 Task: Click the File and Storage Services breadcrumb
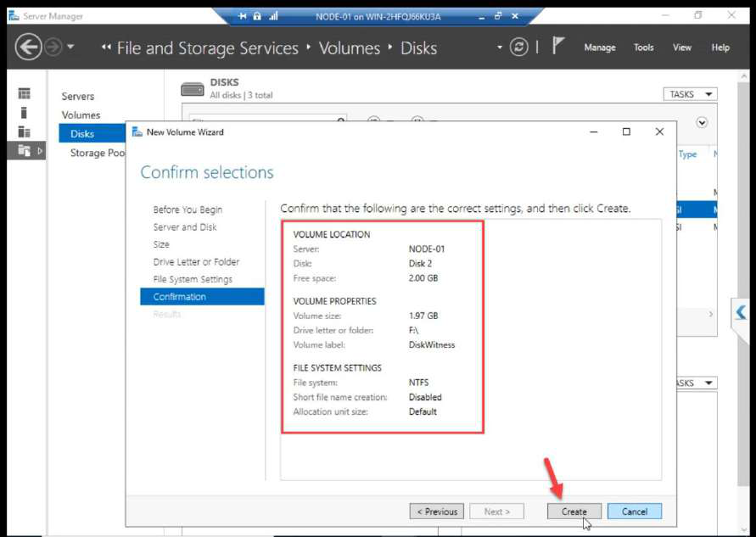pyautogui.click(x=207, y=48)
